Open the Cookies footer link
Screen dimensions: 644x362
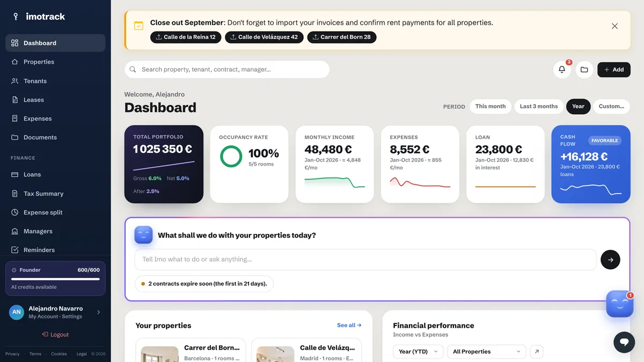pos(59,354)
